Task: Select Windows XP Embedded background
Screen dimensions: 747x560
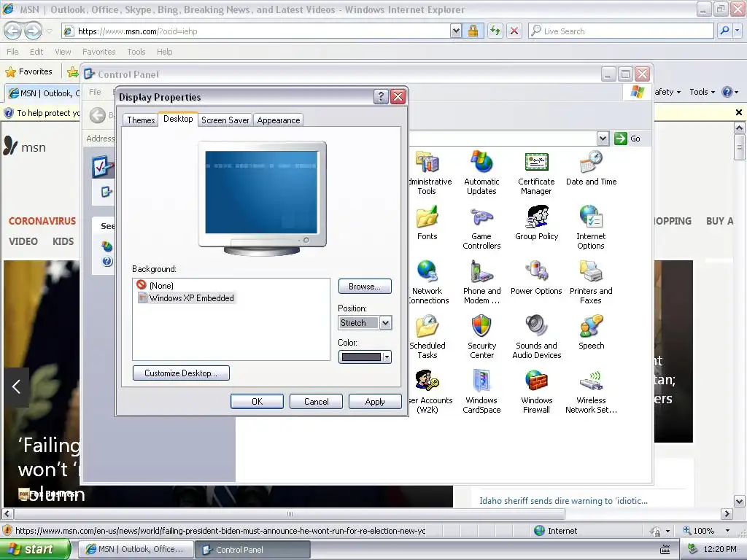Action: pos(186,298)
